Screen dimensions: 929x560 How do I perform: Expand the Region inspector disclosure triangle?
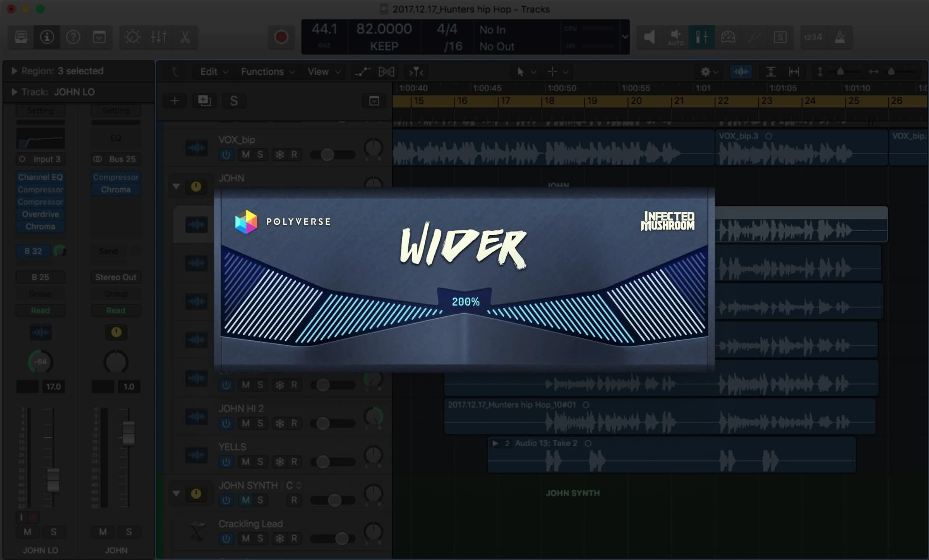click(14, 71)
